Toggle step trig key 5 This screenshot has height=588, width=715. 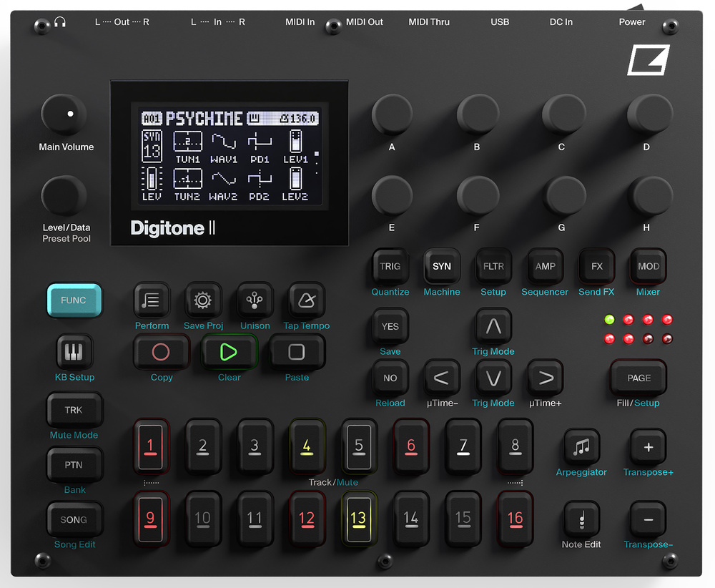359,447
